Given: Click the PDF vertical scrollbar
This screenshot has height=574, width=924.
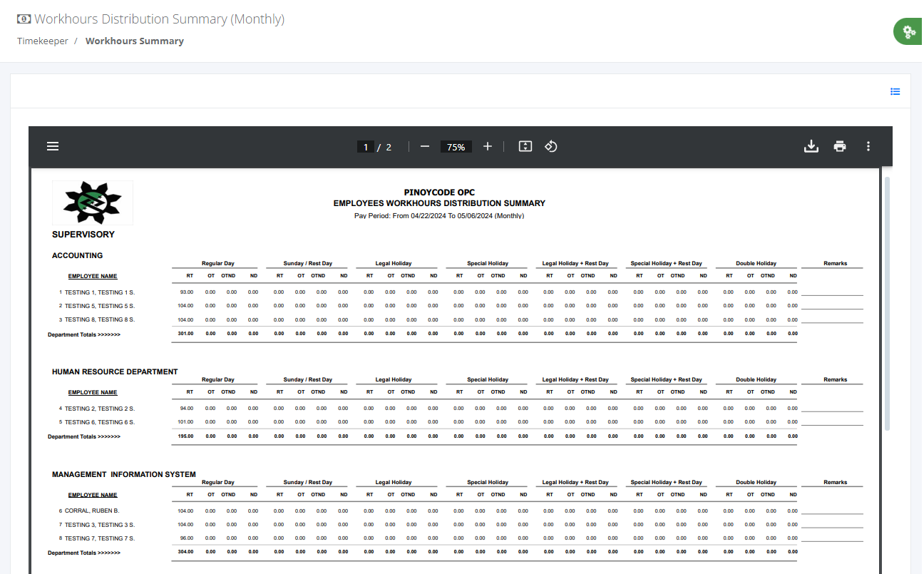Looking at the screenshot, I should tap(887, 303).
